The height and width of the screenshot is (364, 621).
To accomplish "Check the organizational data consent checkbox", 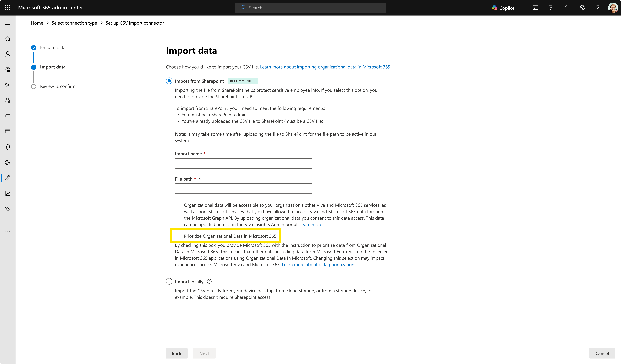I will pyautogui.click(x=178, y=205).
